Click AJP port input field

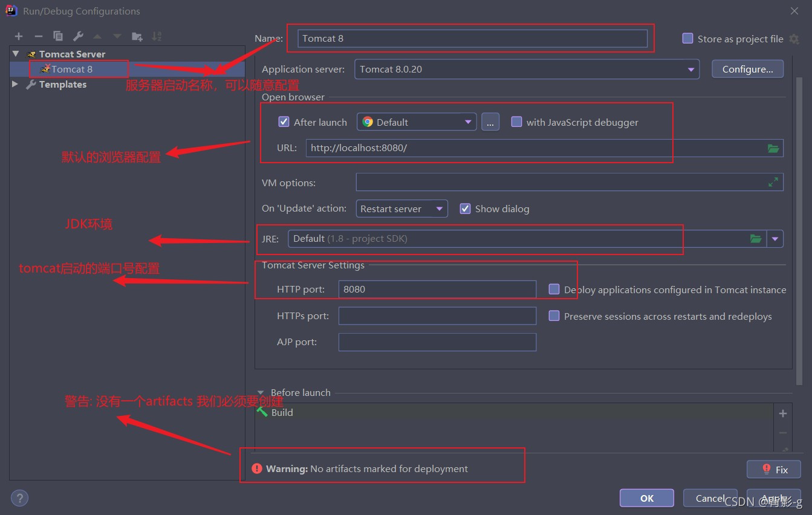437,342
